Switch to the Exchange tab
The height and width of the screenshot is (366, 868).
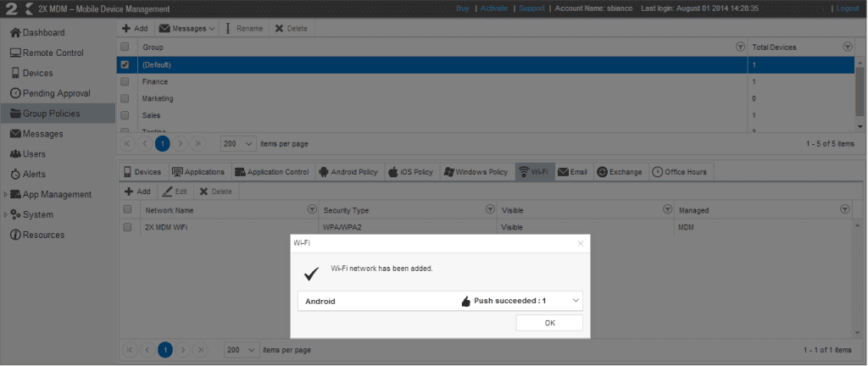(x=620, y=172)
